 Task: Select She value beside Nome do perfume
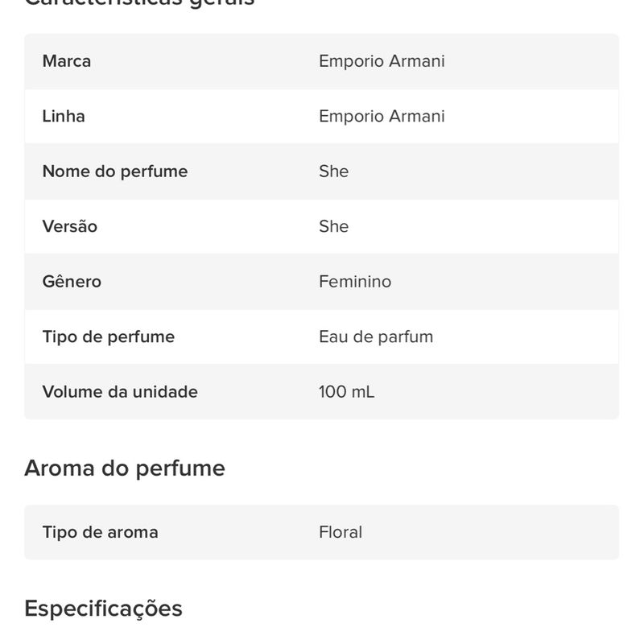pyautogui.click(x=334, y=171)
